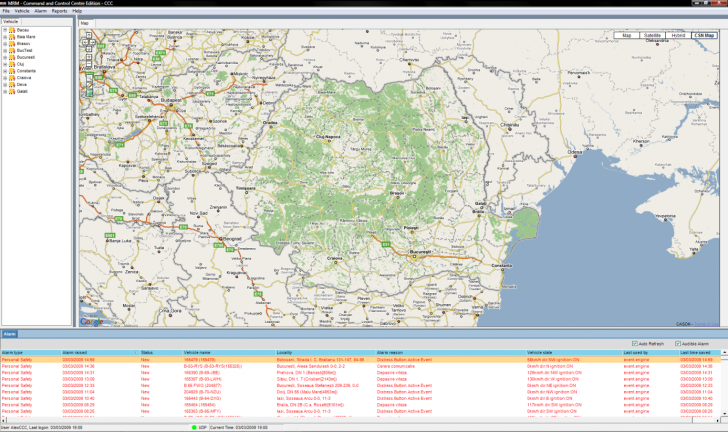Pan the map up with the arrow control

(89, 35)
